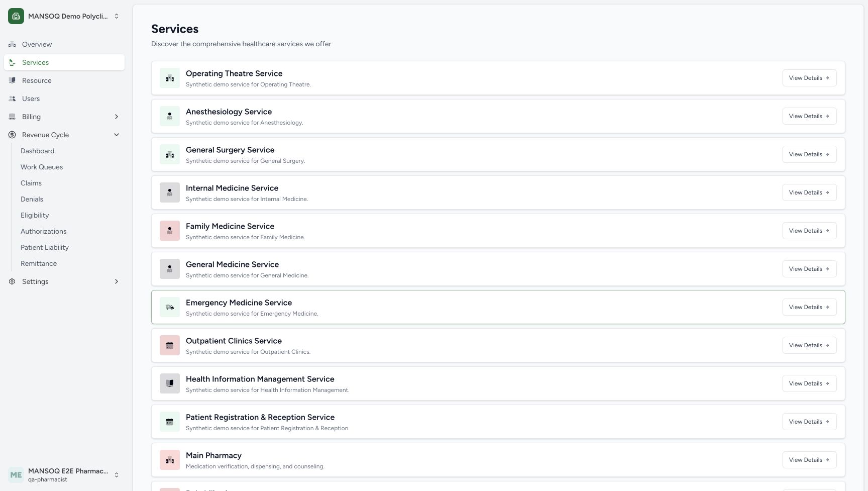Click the Emergency Medicine ambulance icon
This screenshot has width=868, height=491.
pyautogui.click(x=170, y=307)
